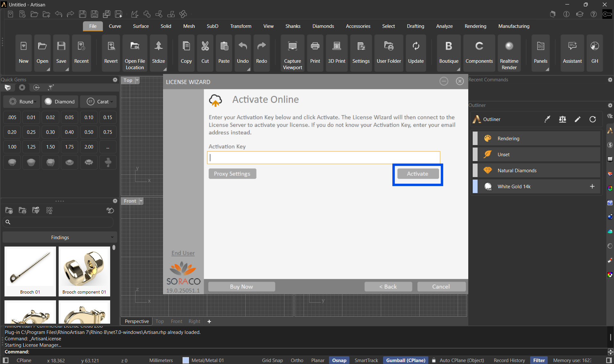The height and width of the screenshot is (364, 614).
Task: Open the Settings ribbon icon
Action: point(361,53)
